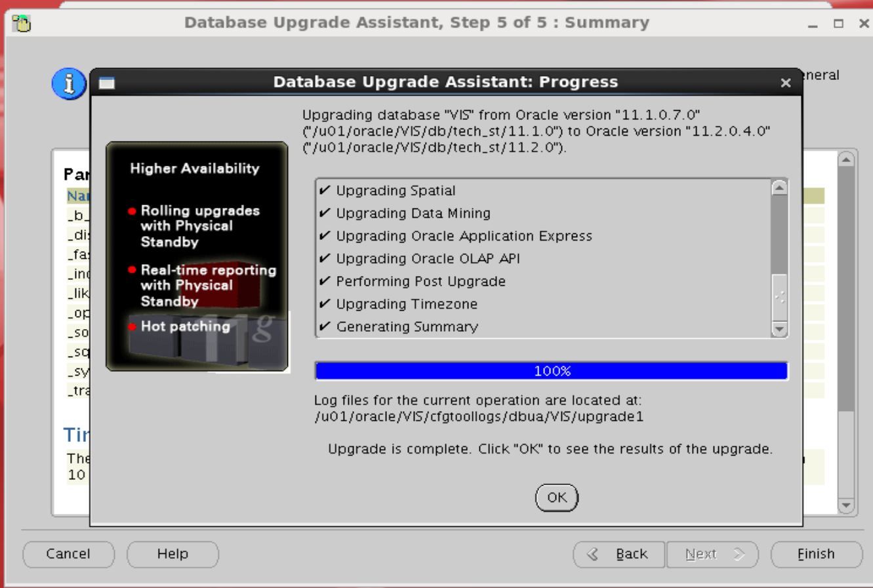Click the 100% progress bar
873x588 pixels.
click(x=552, y=371)
